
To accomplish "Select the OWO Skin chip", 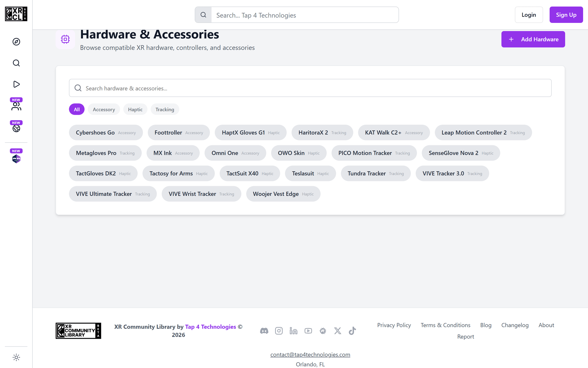I will click(299, 153).
